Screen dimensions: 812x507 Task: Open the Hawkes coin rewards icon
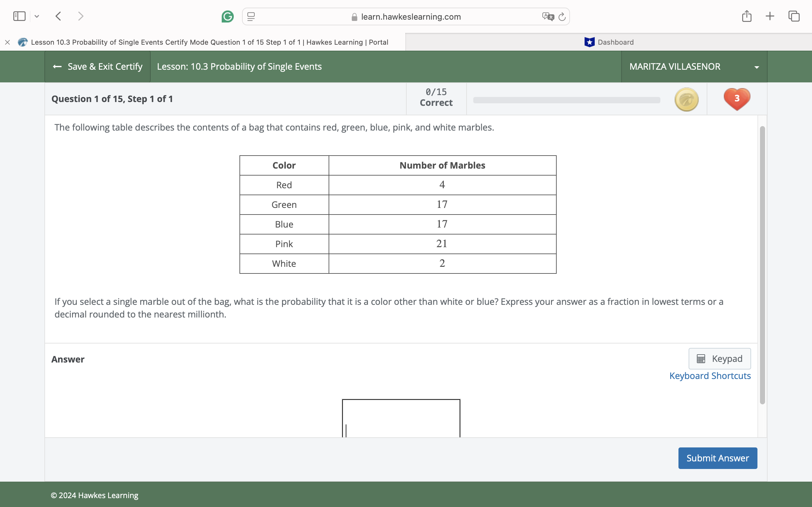pos(686,99)
